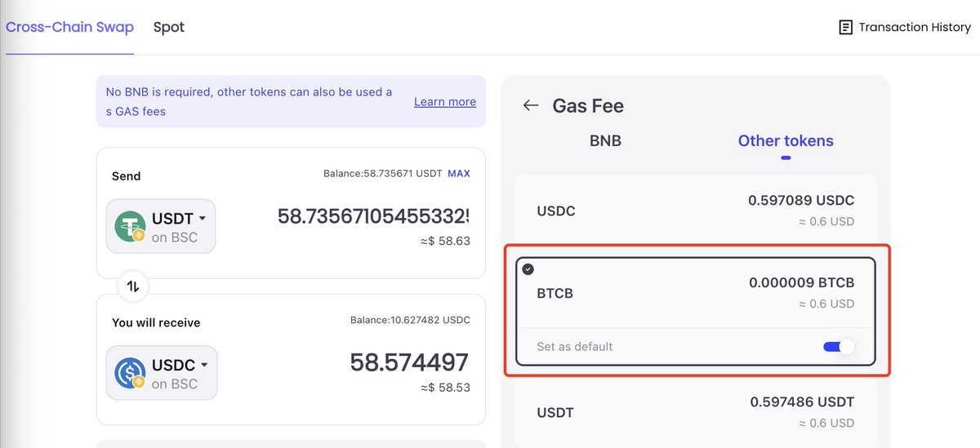This screenshot has width=980, height=448.
Task: Choose USDC as the gas fee token
Action: [695, 211]
